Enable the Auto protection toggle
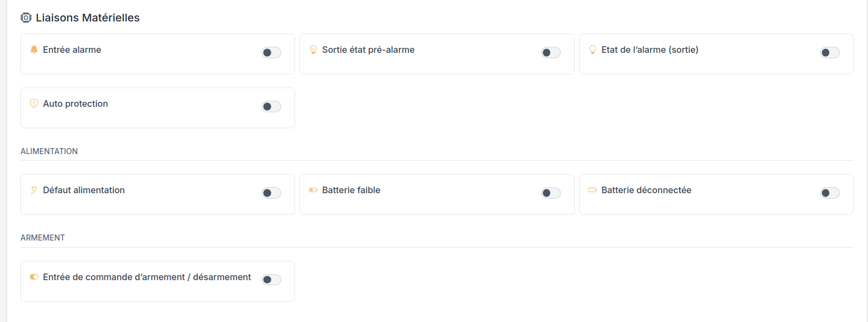868x322 pixels. click(271, 107)
